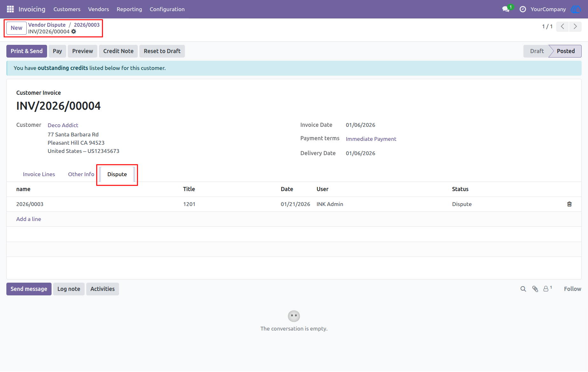Viewport: 588px width, 372px height.
Task: Attach files with paperclip icon
Action: click(535, 289)
